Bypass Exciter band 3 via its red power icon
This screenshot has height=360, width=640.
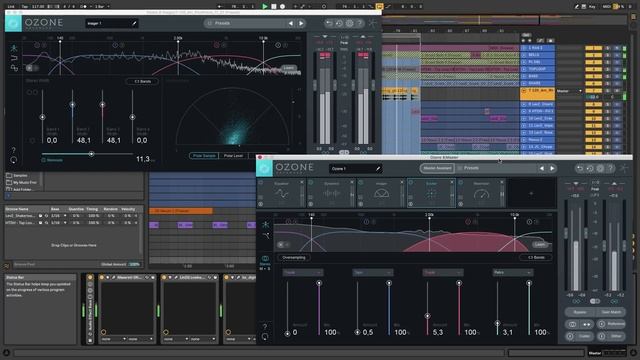click(x=468, y=222)
